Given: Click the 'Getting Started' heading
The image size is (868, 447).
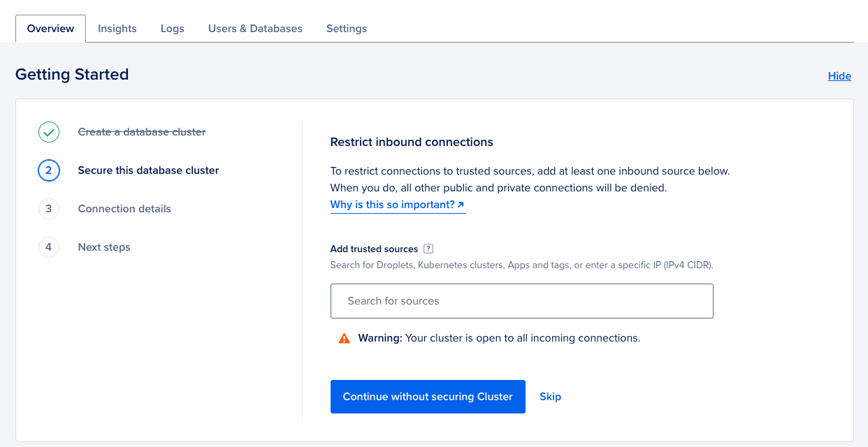Looking at the screenshot, I should click(x=72, y=75).
